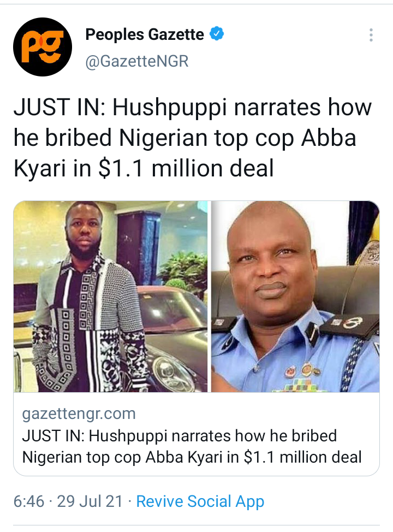Select the large tweet headline text
Image resolution: width=393 pixels, height=532 pixels.
(x=193, y=138)
